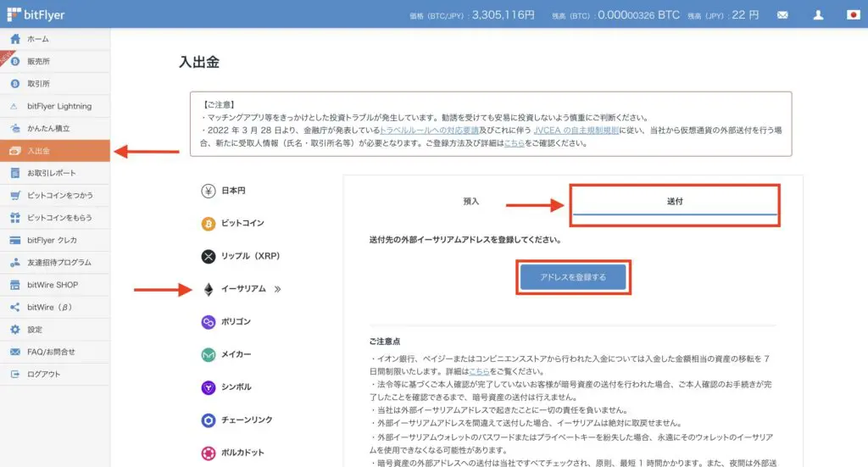This screenshot has width=868, height=467.
Task: Click the ホーム house icon in sidebar
Action: click(15, 39)
